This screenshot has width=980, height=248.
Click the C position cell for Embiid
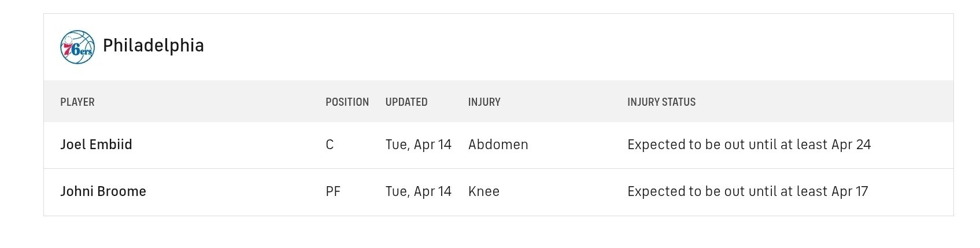click(x=330, y=145)
